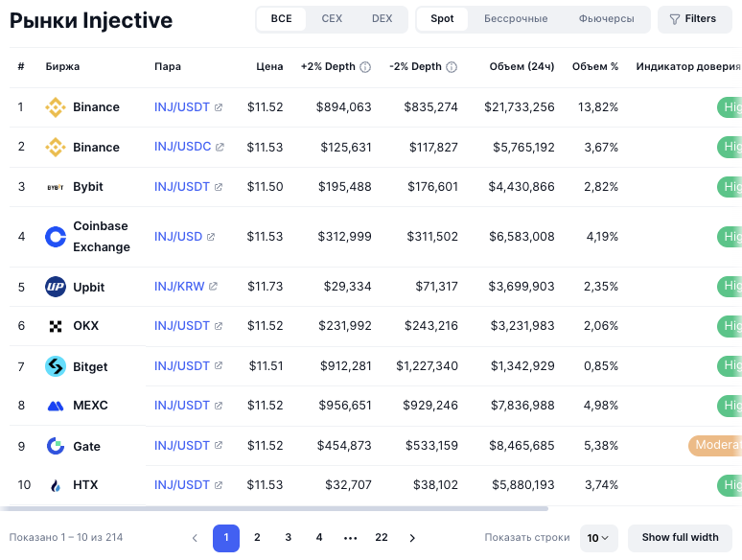Click external link icon for Gate pair
The height and width of the screenshot is (560, 742).
[x=219, y=446]
